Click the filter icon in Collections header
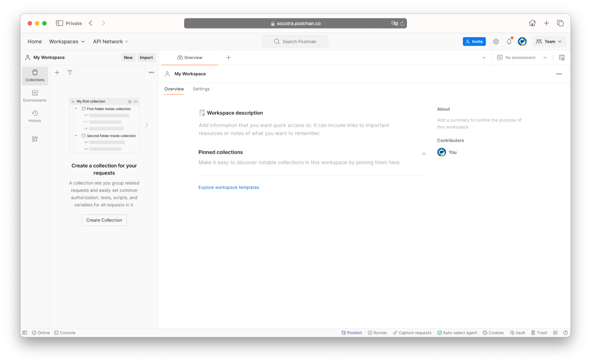This screenshot has height=364, width=591. [x=70, y=72]
